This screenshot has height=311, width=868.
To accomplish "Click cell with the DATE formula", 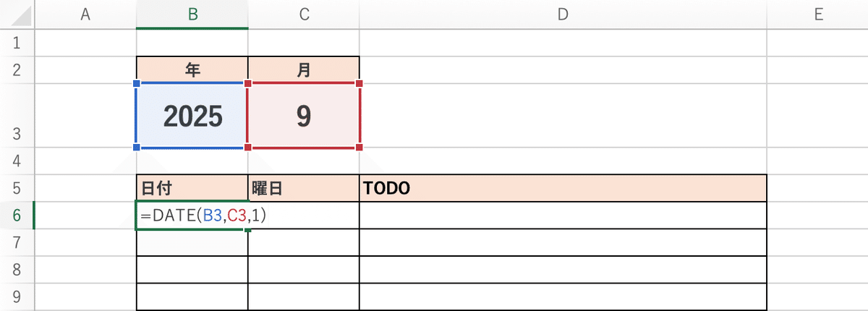I will tap(192, 216).
